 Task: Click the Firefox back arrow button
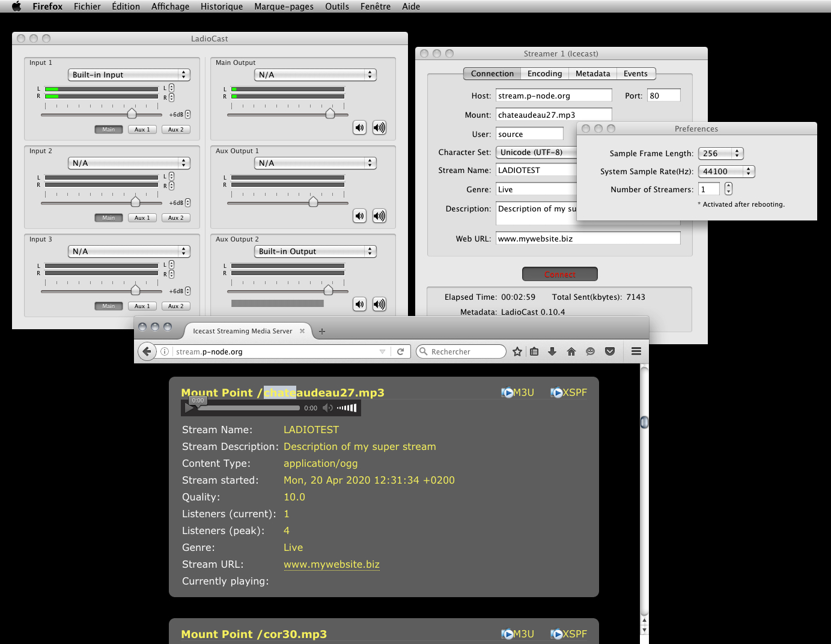147,351
